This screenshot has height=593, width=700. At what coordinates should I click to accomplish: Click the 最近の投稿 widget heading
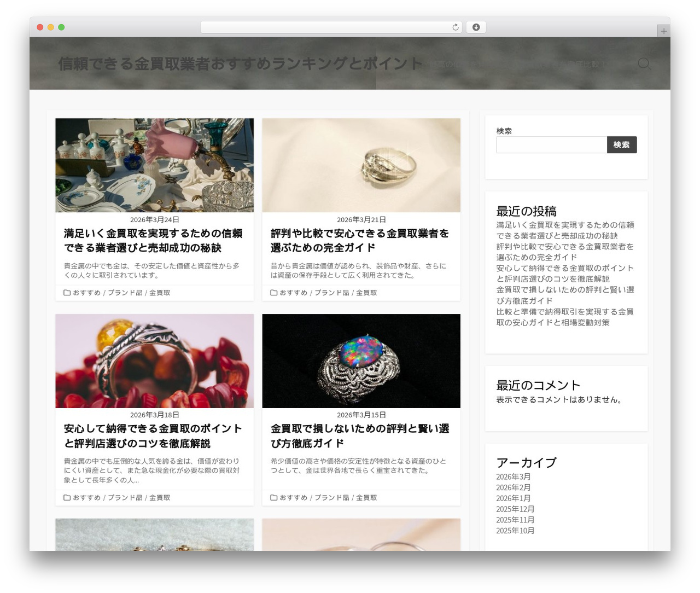point(526,211)
